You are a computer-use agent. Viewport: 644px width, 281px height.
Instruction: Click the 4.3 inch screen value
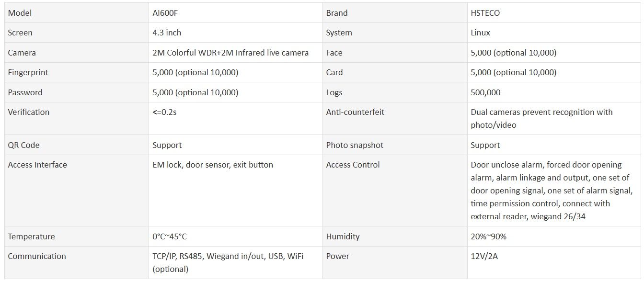click(x=167, y=33)
